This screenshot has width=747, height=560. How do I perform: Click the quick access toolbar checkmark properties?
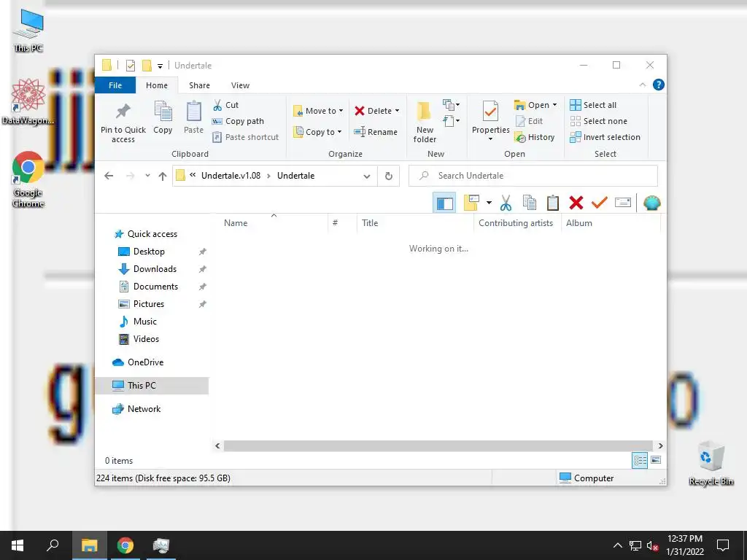pos(131,66)
